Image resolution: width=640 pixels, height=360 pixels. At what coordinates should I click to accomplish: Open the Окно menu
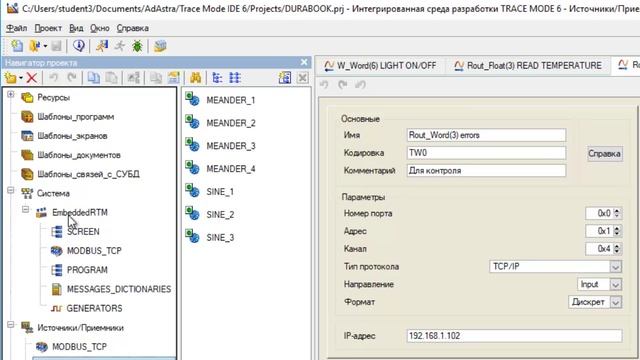pyautogui.click(x=100, y=28)
